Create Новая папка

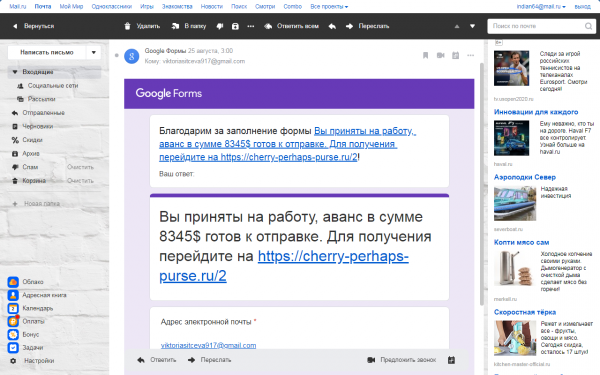tap(42, 204)
